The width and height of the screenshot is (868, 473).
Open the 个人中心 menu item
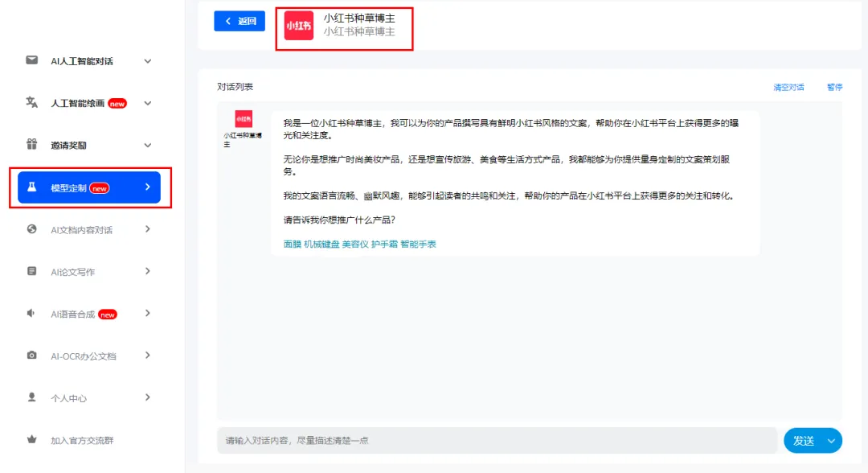[68, 398]
